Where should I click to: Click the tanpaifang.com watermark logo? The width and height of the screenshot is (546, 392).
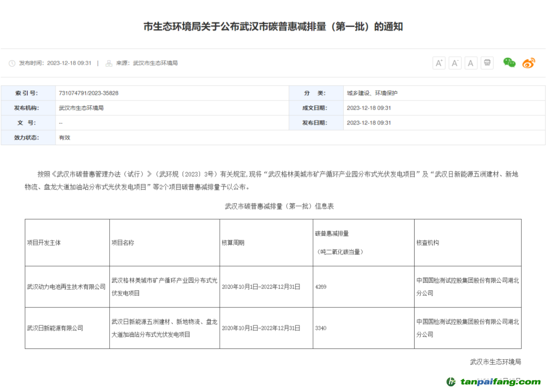tap(492, 382)
